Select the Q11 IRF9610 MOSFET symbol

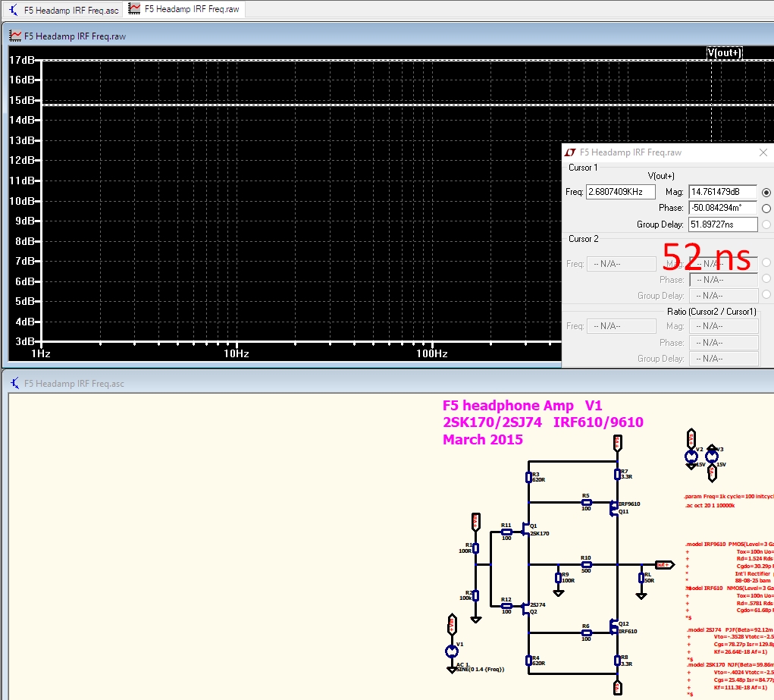[x=614, y=507]
